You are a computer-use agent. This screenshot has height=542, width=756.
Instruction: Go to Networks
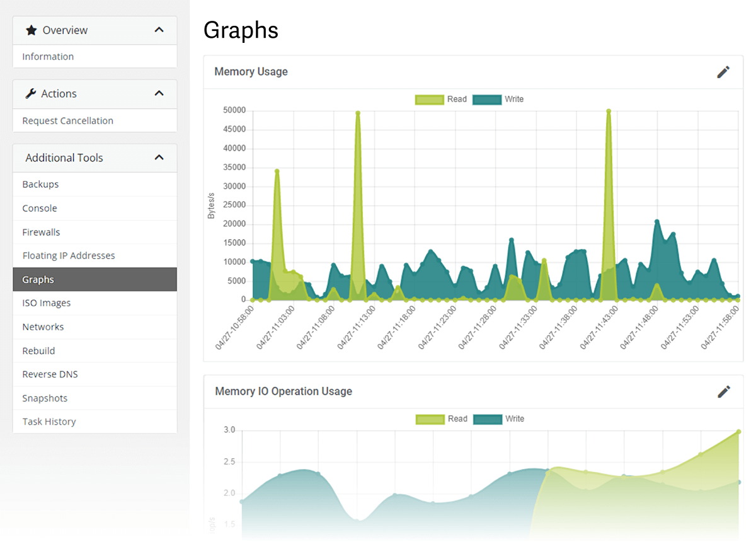tap(94, 327)
